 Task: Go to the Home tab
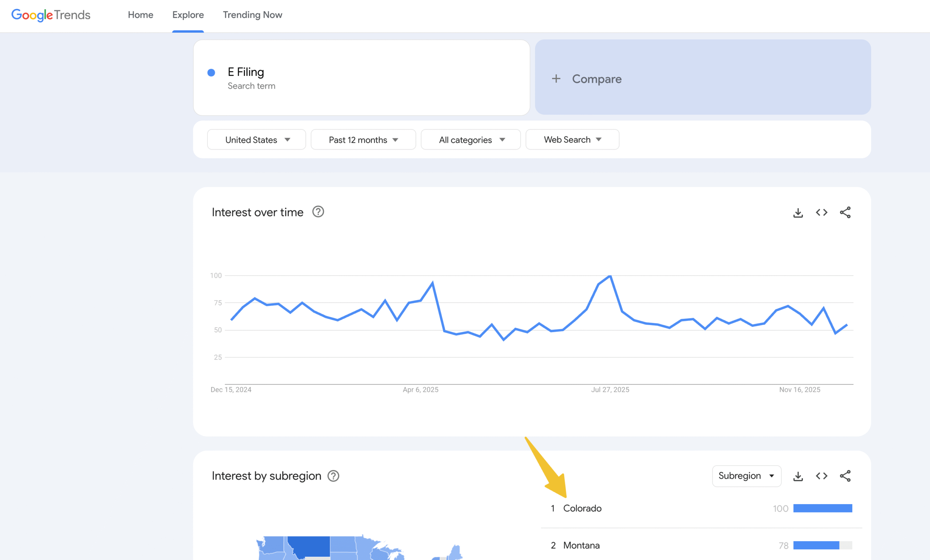[140, 15]
